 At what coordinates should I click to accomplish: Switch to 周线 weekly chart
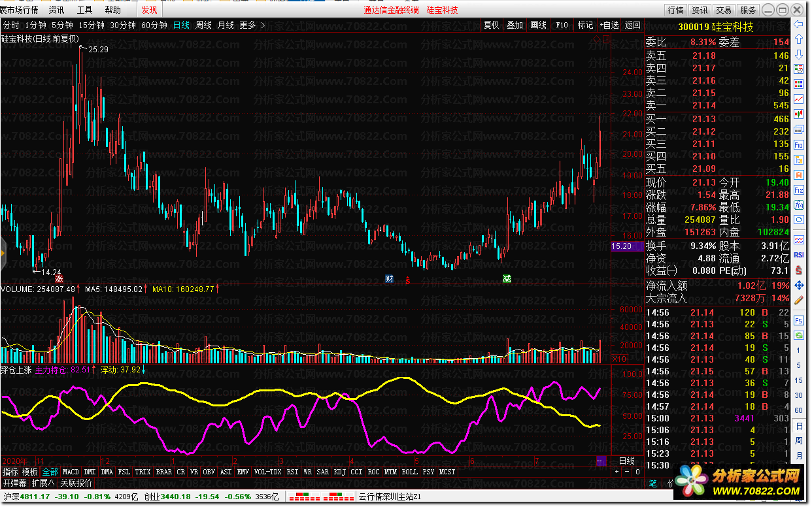tap(203, 25)
